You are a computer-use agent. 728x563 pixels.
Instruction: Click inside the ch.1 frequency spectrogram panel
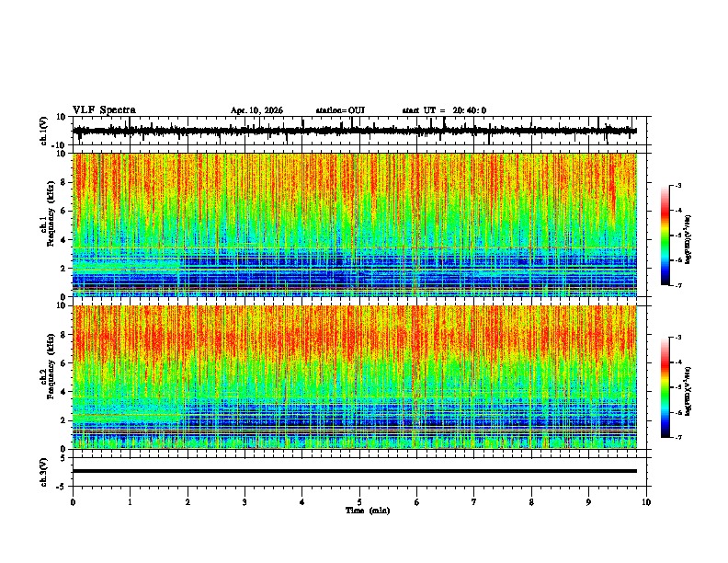tap(355, 224)
